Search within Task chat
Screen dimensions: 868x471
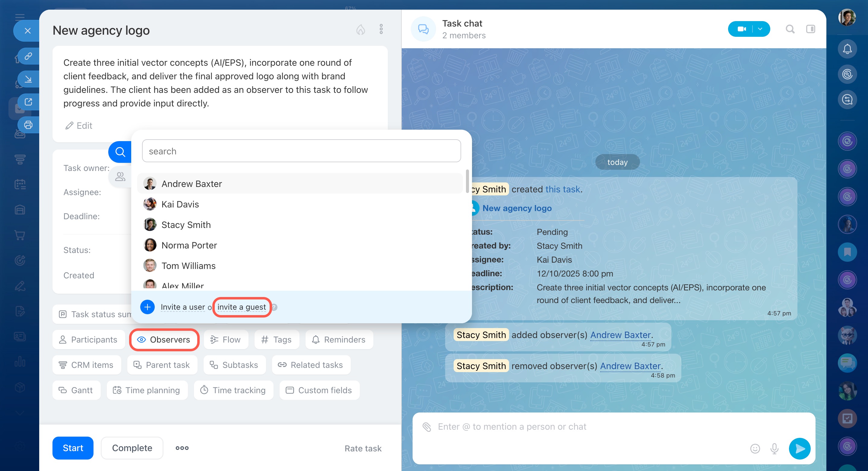pos(790,29)
